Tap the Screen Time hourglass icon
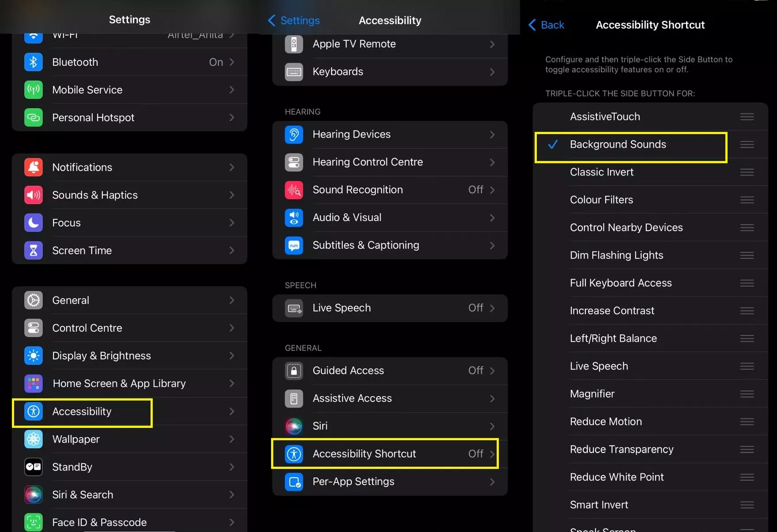Viewport: 777px width, 532px height. 34,251
